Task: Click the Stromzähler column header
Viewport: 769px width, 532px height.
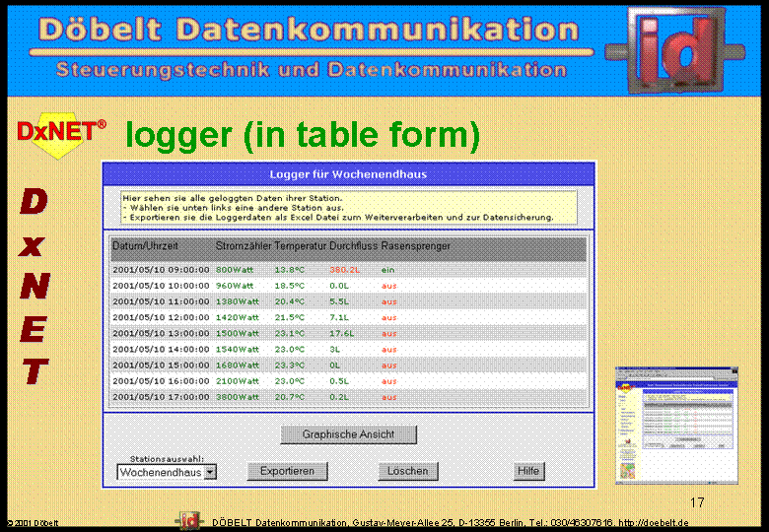Action: click(244, 246)
